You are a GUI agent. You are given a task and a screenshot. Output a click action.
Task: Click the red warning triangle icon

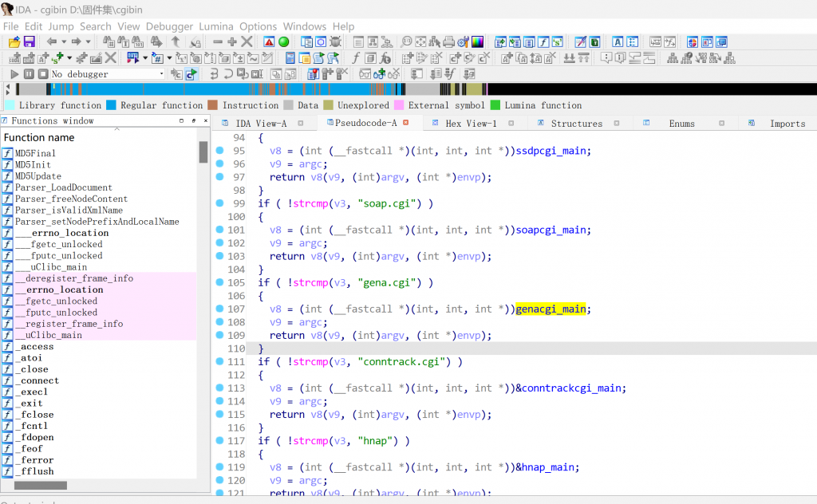[269, 41]
